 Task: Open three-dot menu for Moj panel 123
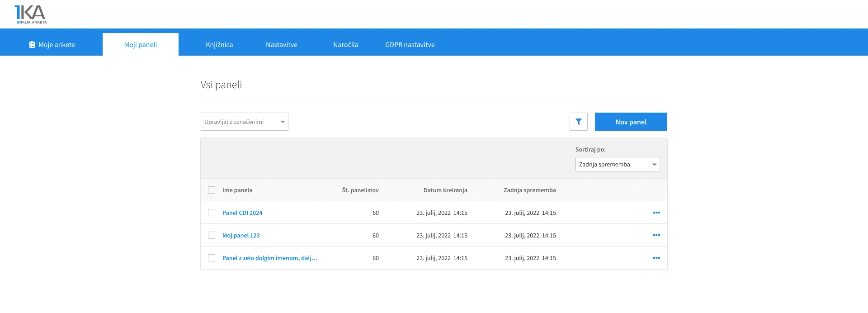point(656,235)
